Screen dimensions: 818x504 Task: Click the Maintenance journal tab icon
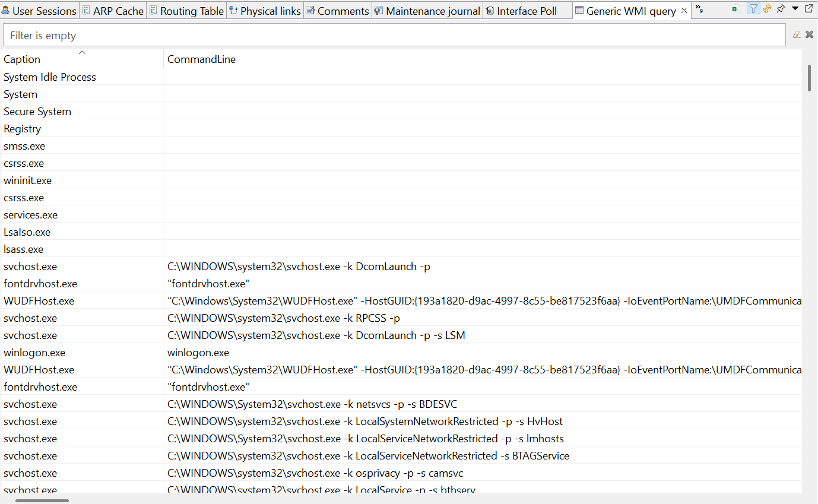378,10
